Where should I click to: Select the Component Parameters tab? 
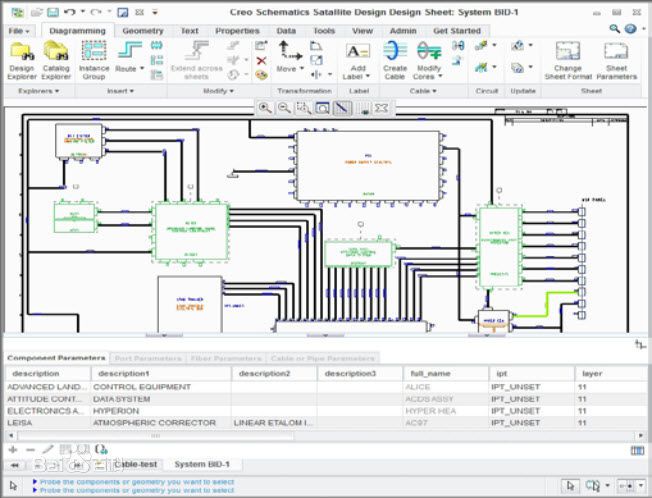56,358
